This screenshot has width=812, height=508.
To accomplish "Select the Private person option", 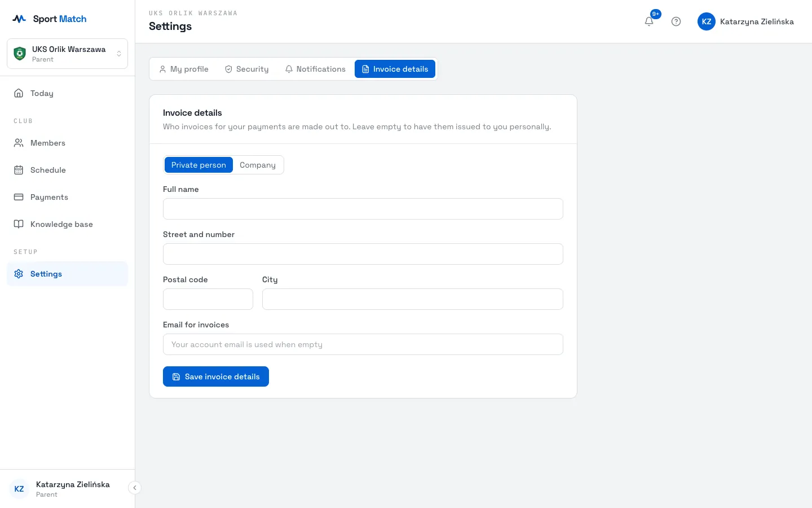I will 198,165.
